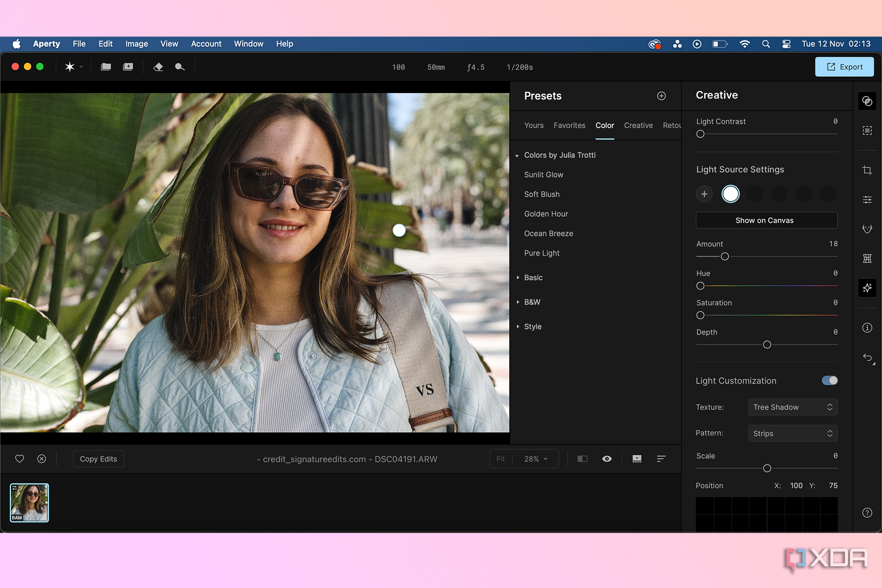
Task: Open the Account menu in menu bar
Action: [x=206, y=44]
